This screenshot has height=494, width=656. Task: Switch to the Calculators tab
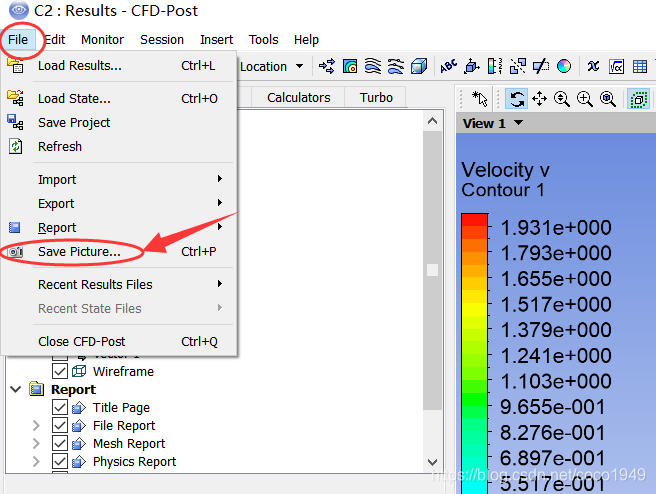[x=298, y=97]
